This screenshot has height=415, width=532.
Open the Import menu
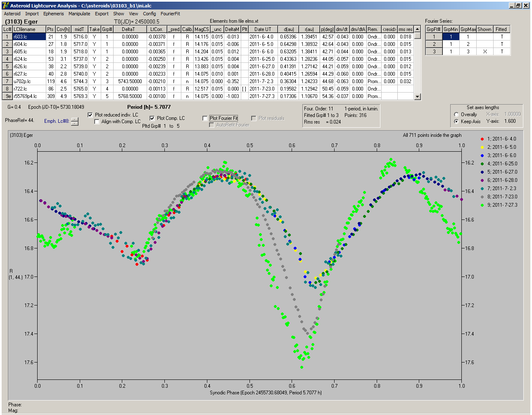[x=32, y=14]
